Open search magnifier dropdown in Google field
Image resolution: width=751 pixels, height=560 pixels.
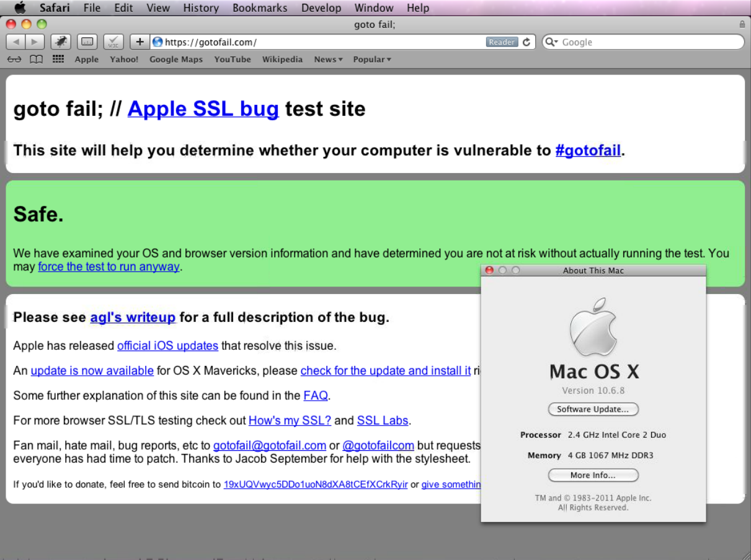(552, 42)
